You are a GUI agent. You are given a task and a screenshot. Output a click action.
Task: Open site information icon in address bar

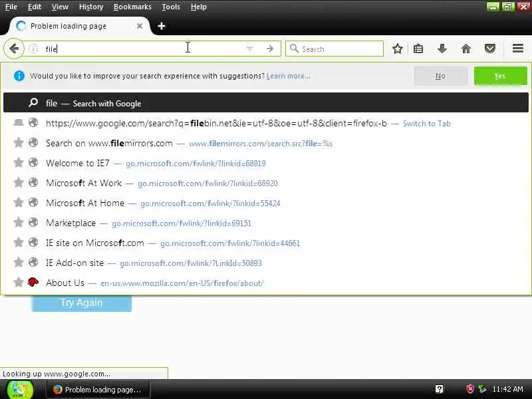(x=33, y=49)
